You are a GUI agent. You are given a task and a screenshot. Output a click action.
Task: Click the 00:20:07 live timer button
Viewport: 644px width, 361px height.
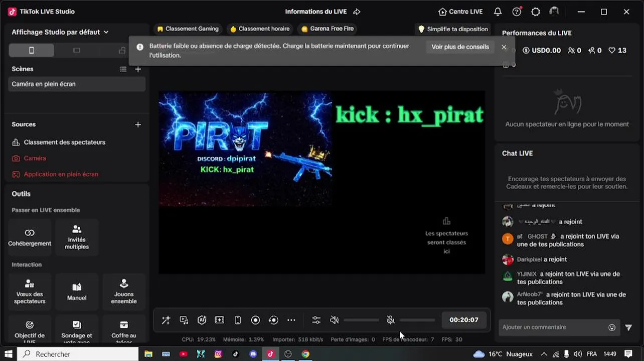pyautogui.click(x=464, y=320)
